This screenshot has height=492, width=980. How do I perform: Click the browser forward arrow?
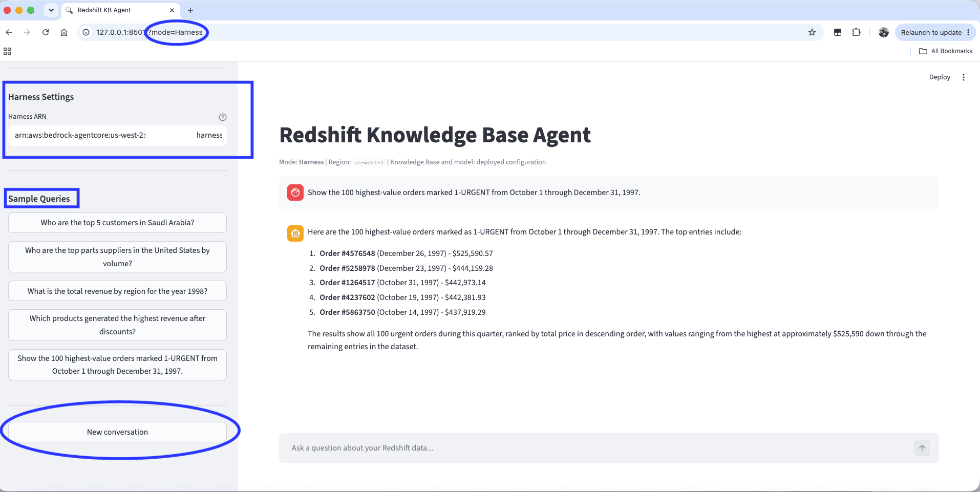click(x=27, y=32)
